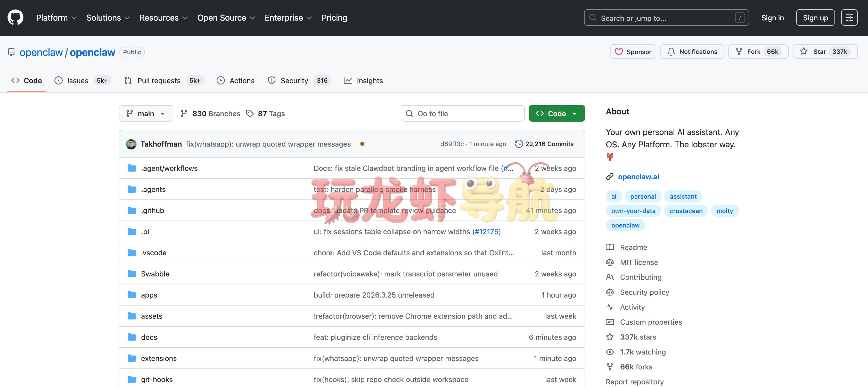Open the .agent/workflows folder
This screenshot has height=388, width=868.
coord(169,168)
